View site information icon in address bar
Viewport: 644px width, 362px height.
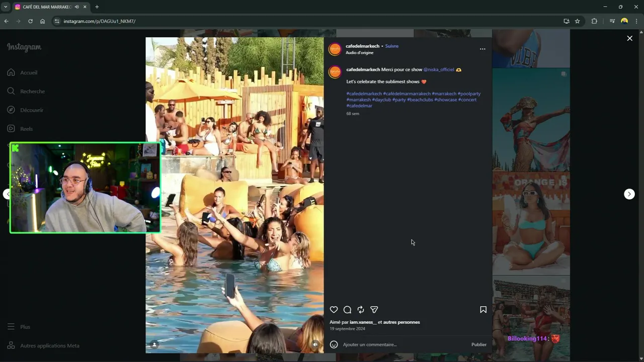click(x=57, y=21)
